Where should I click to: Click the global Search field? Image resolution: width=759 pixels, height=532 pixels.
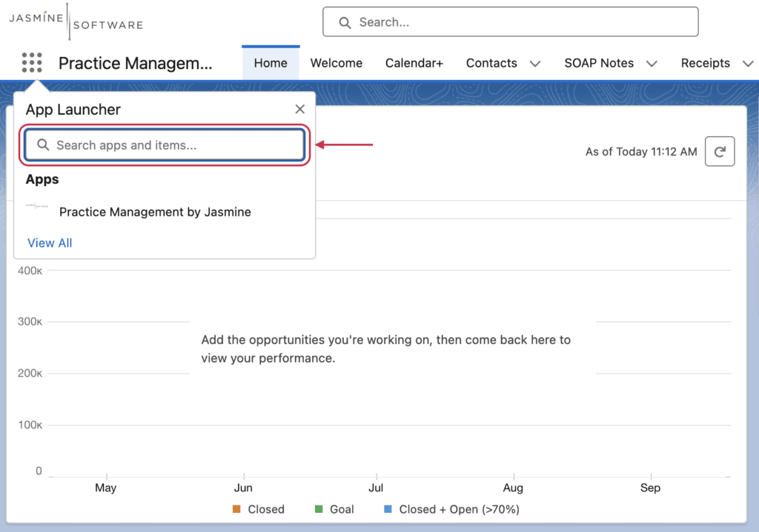(511, 21)
